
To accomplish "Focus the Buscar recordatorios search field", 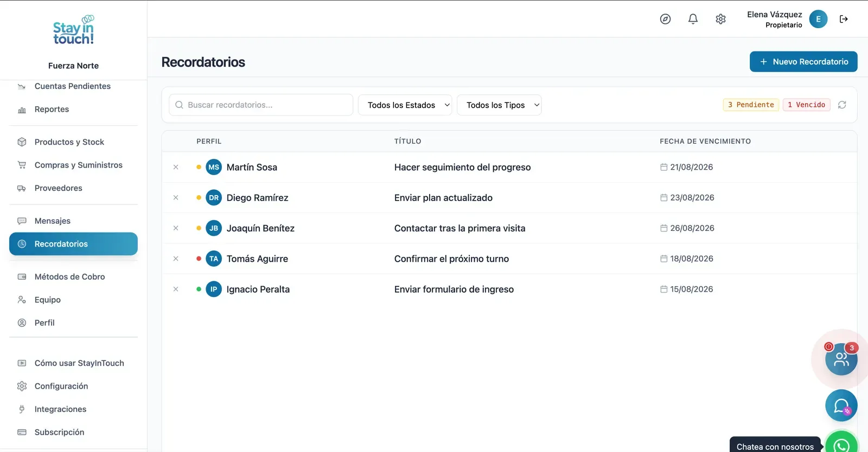I will coord(261,105).
